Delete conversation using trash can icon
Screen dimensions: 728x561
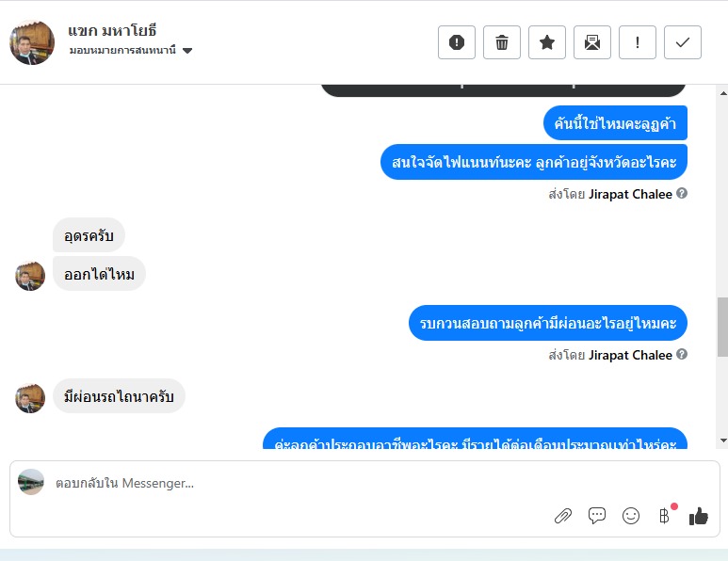[x=502, y=42]
